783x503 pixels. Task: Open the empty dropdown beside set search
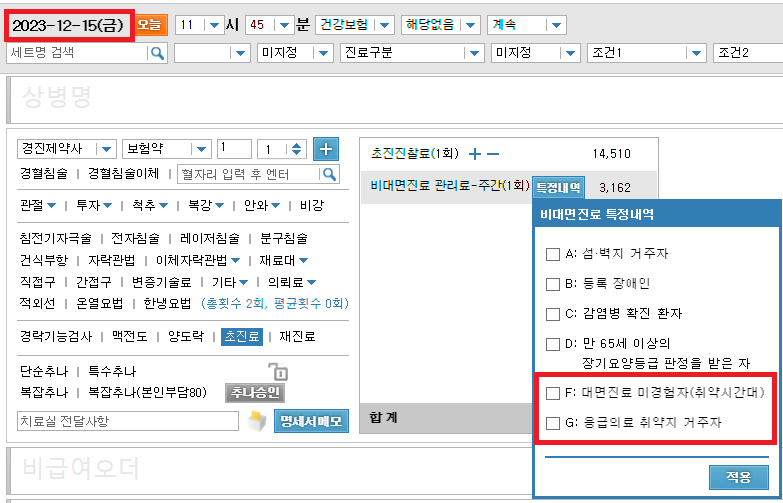pyautogui.click(x=212, y=52)
